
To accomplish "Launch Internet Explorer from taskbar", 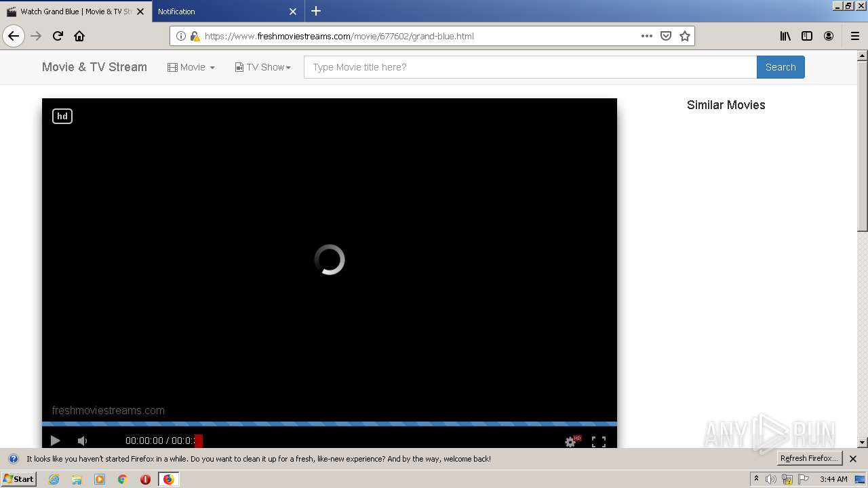I will pyautogui.click(x=54, y=479).
